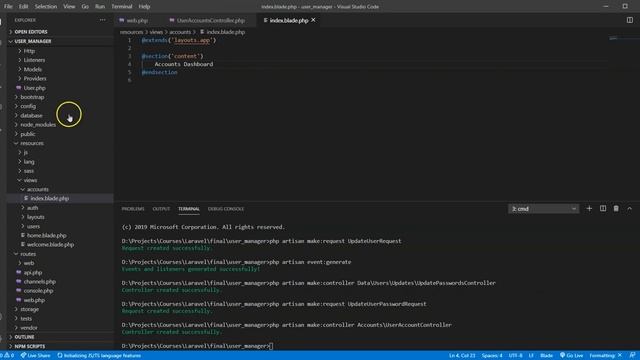Kill terminal with the trash icon
Screen dimensions: 640x360
616,209
